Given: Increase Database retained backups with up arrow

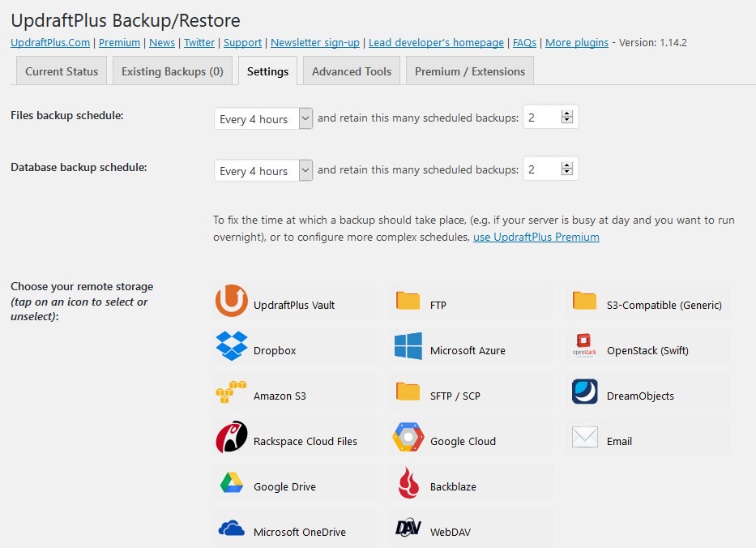Looking at the screenshot, I should 567,165.
